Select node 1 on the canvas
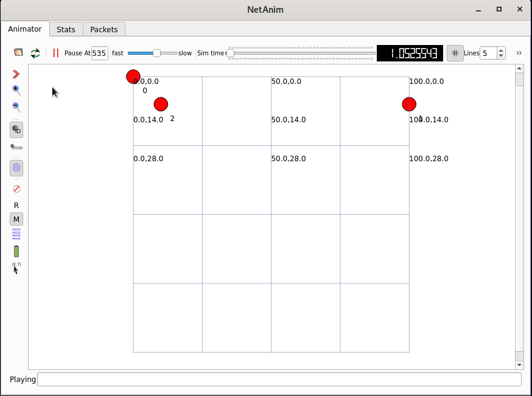Screen dimensions: 532x396 point(409,104)
